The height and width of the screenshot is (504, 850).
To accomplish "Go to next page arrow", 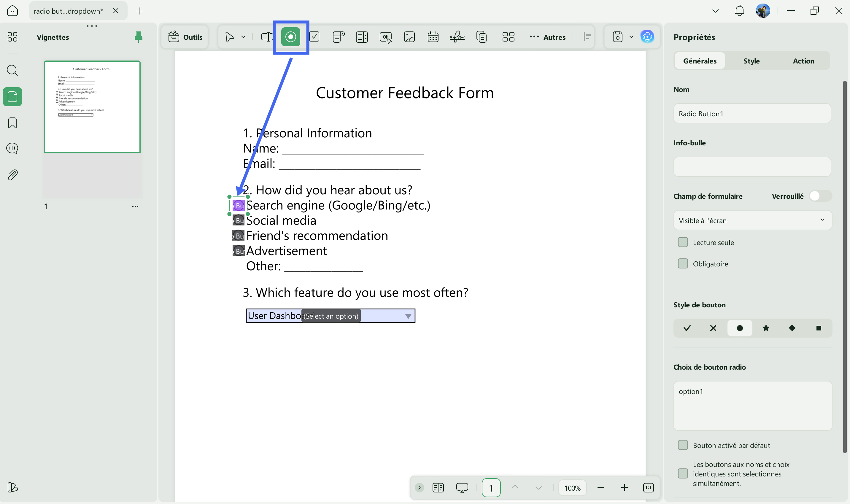I will (538, 488).
